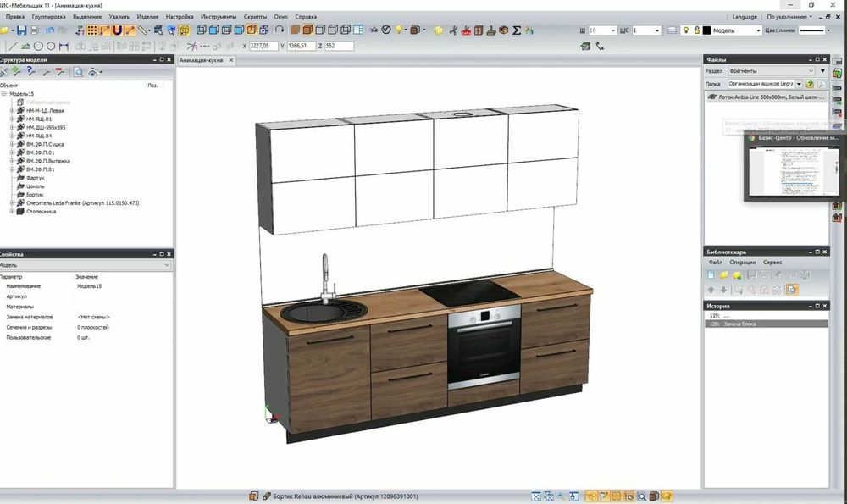Click the magnifier search icon in Files panel

[x=822, y=84]
